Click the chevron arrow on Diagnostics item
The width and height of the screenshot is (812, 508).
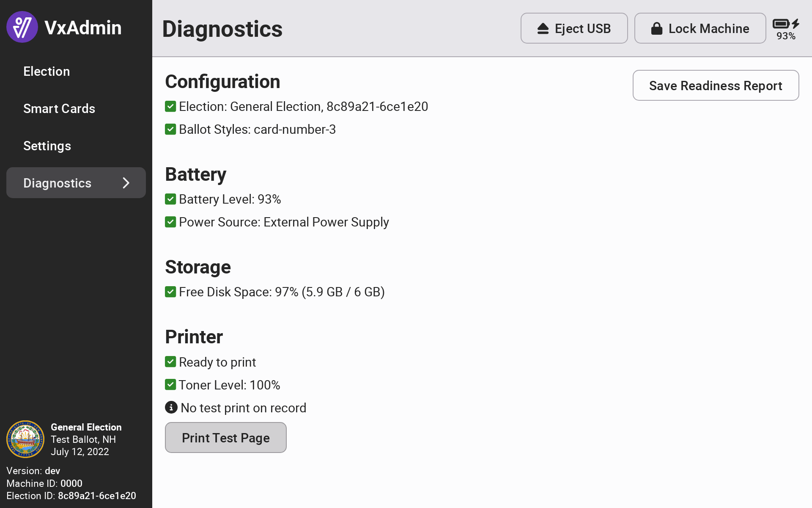point(126,183)
